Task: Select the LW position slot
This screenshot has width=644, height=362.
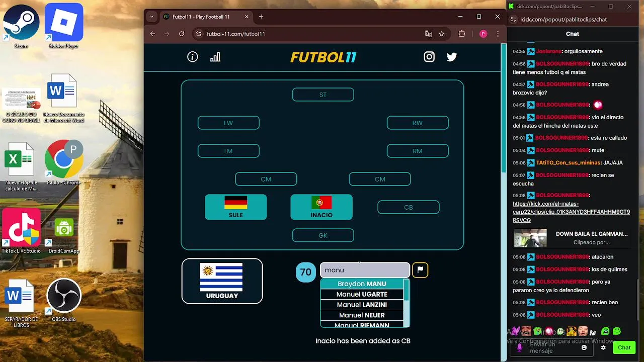Action: tap(228, 123)
